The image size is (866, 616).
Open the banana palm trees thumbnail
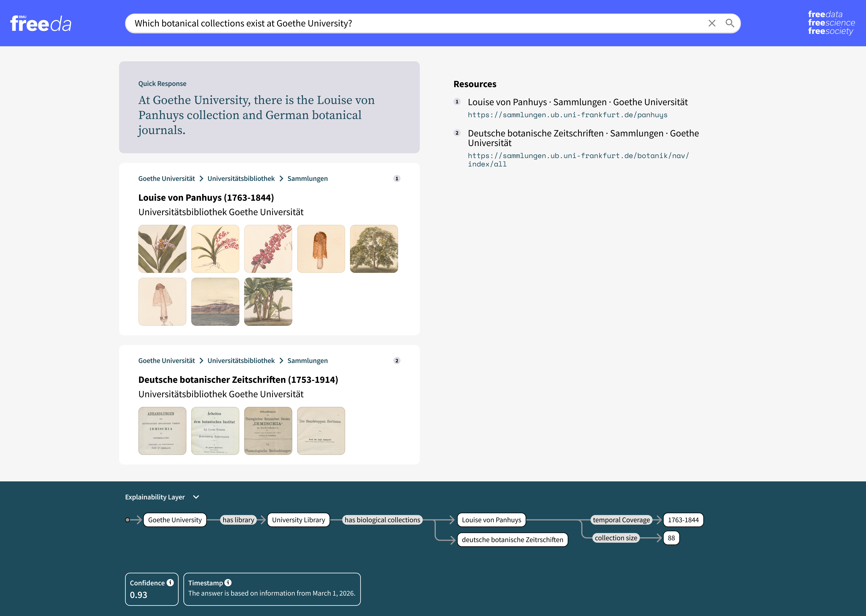(x=268, y=302)
